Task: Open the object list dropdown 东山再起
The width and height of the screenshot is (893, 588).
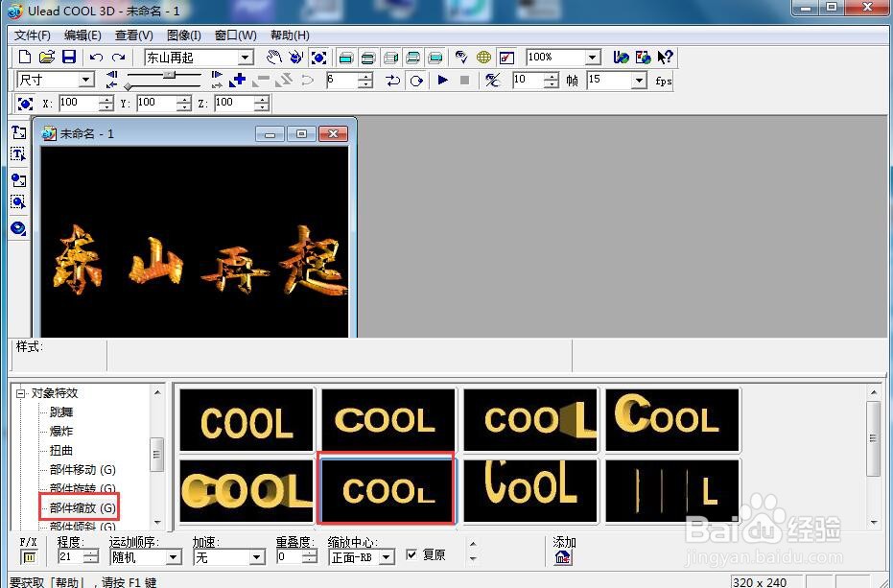Action: 246,58
